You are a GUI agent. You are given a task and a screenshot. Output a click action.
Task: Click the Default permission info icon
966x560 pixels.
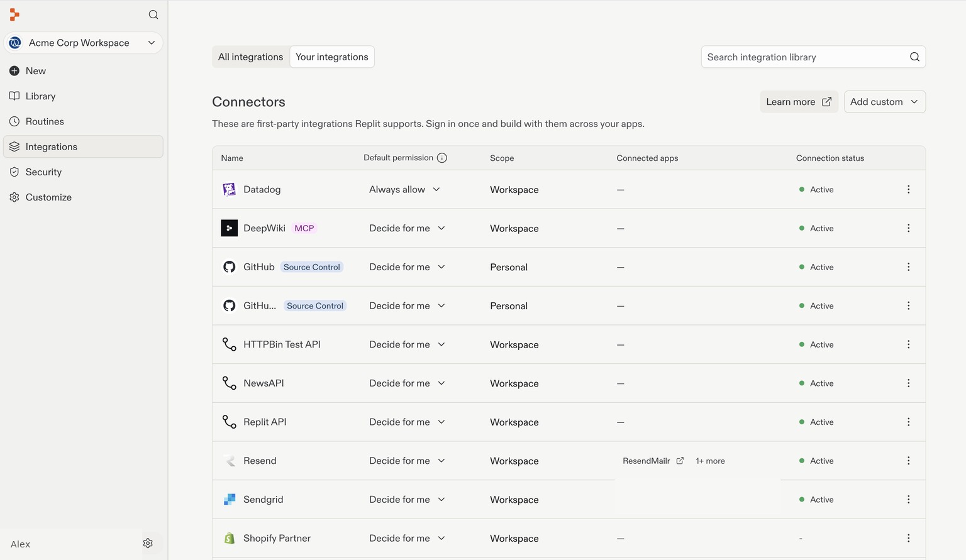tap(442, 158)
